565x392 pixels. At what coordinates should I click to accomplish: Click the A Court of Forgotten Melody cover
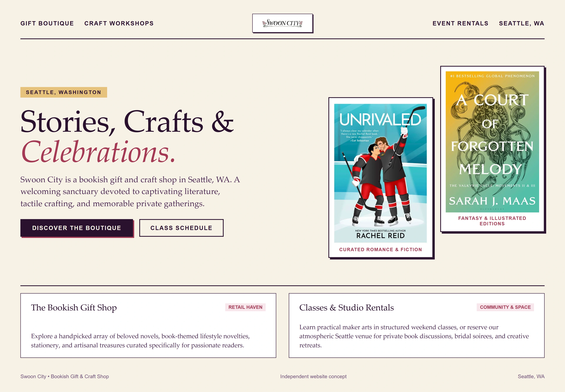pyautogui.click(x=492, y=142)
